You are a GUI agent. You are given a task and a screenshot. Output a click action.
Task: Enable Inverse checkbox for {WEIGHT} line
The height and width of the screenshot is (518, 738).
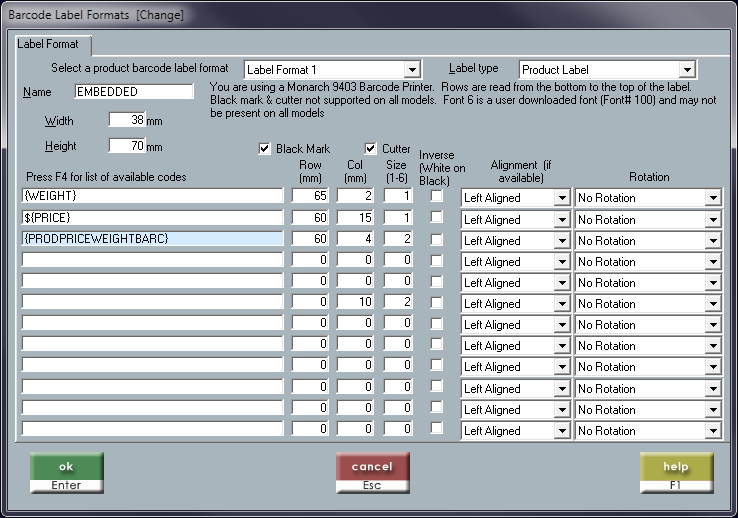point(437,196)
